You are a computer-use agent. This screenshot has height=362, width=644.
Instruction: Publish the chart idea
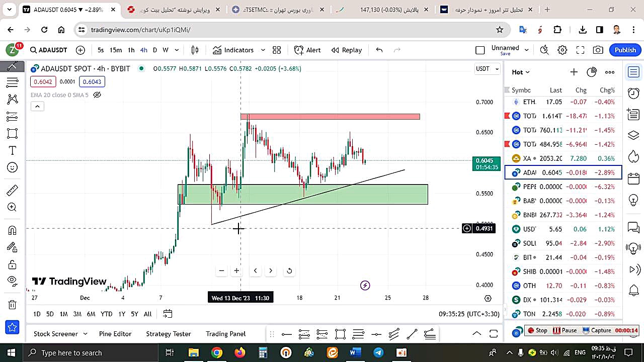point(625,50)
